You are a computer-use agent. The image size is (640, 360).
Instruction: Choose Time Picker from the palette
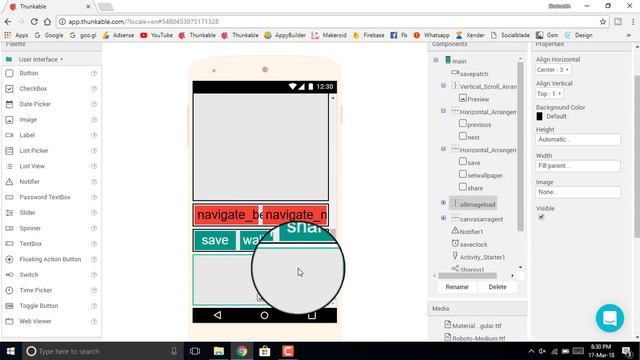36,290
